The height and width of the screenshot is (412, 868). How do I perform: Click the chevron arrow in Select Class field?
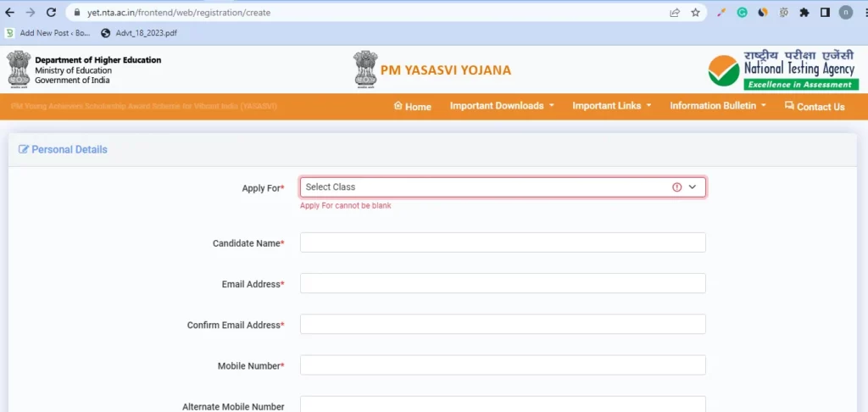(x=692, y=187)
